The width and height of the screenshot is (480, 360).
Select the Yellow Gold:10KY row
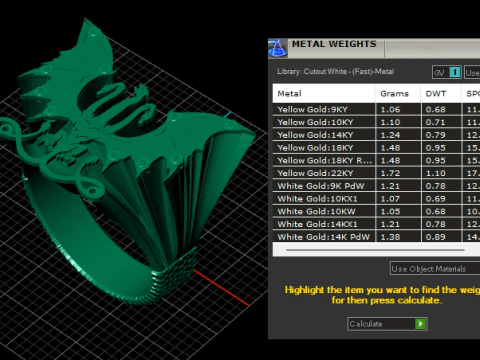pos(376,122)
